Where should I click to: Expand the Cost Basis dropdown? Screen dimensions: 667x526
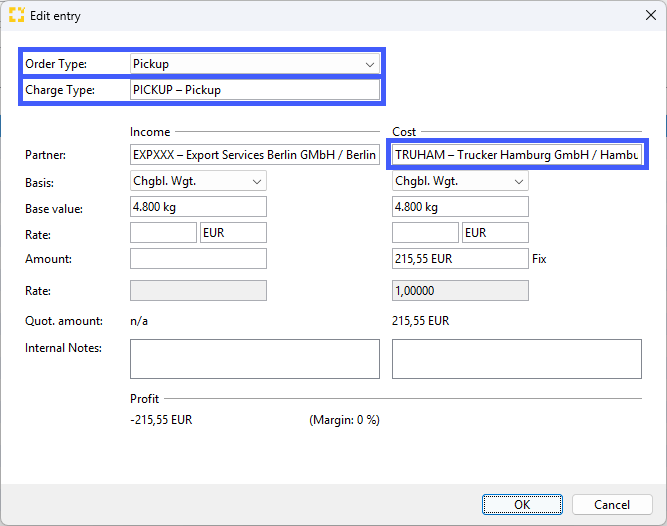pyautogui.click(x=460, y=181)
